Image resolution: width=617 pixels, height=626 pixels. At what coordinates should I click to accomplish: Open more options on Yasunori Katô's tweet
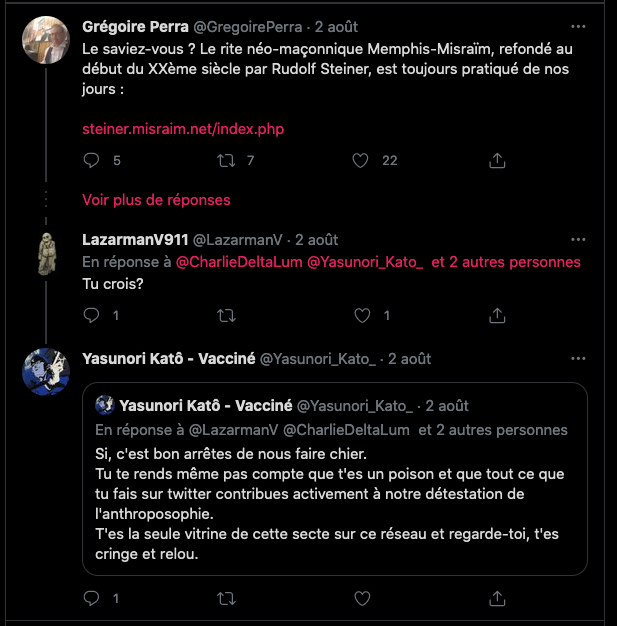(x=578, y=358)
